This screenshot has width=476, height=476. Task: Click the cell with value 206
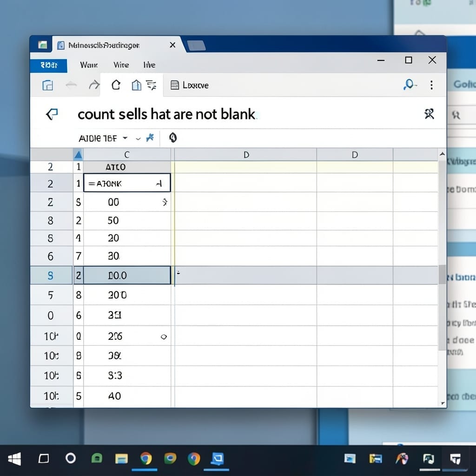click(x=127, y=336)
